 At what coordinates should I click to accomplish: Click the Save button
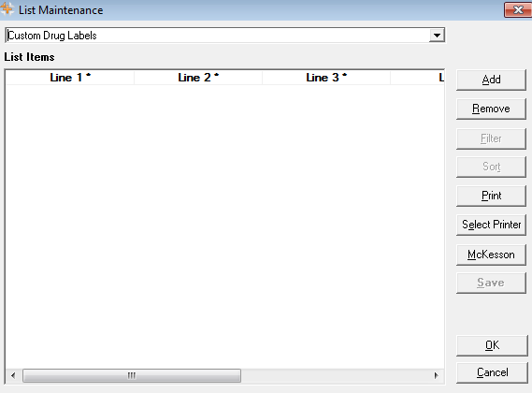click(x=491, y=283)
